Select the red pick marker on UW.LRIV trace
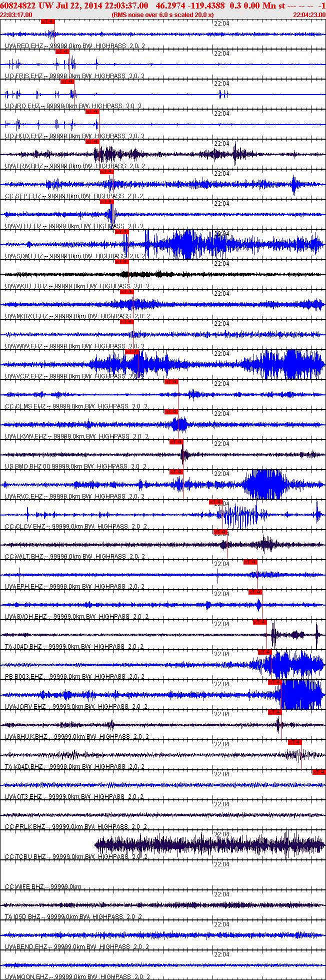Image resolution: width=326 pixels, height=980 pixels. [92, 142]
